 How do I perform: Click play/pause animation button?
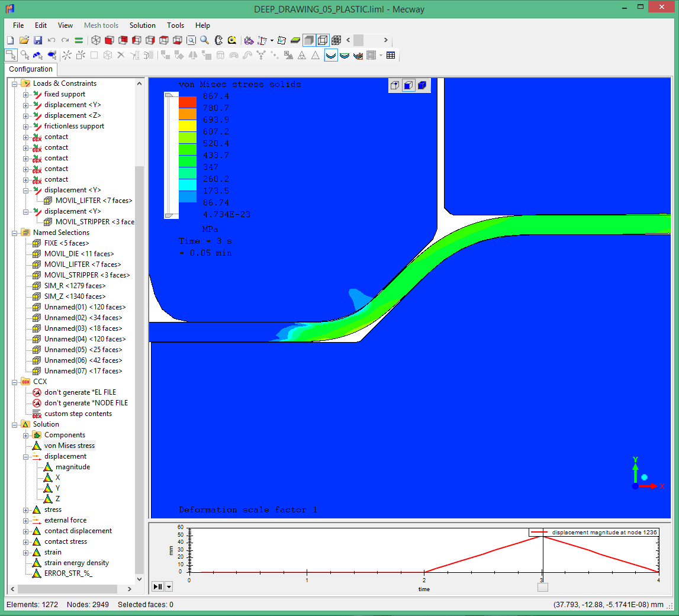[157, 587]
